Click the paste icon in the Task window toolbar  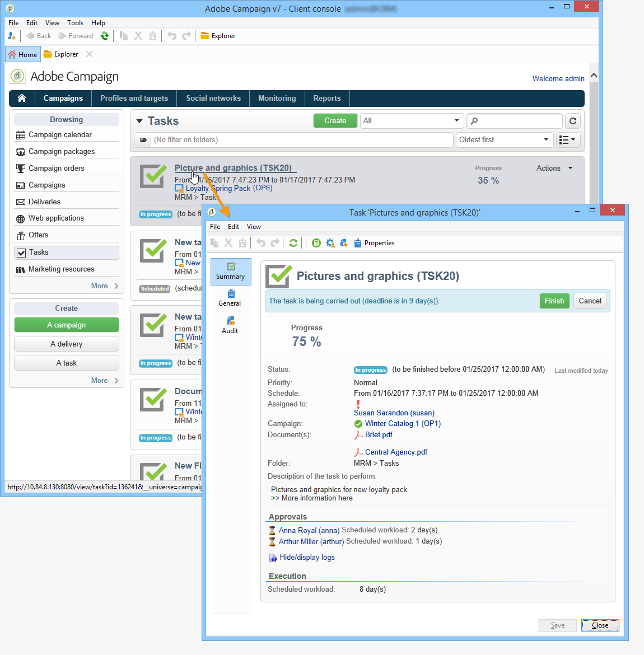[242, 243]
